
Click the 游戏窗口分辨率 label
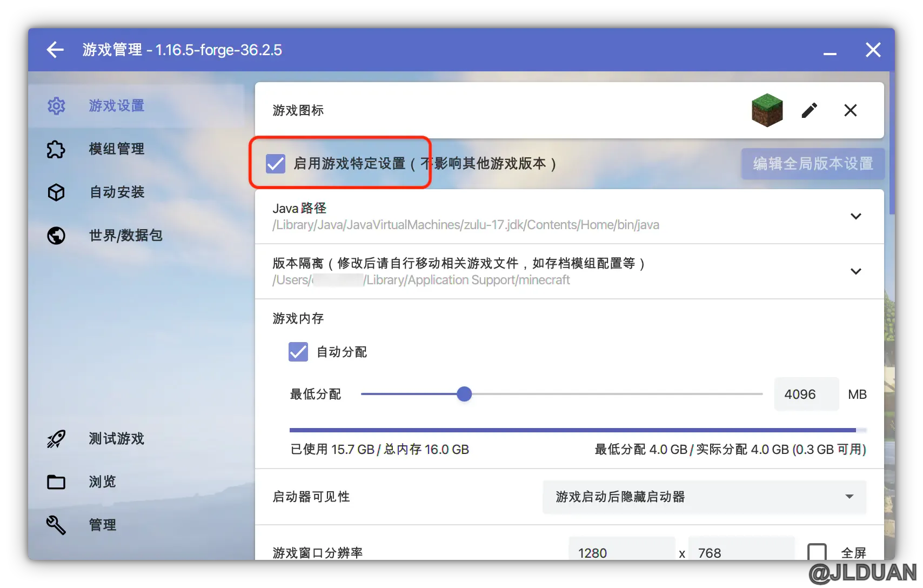[x=318, y=552]
